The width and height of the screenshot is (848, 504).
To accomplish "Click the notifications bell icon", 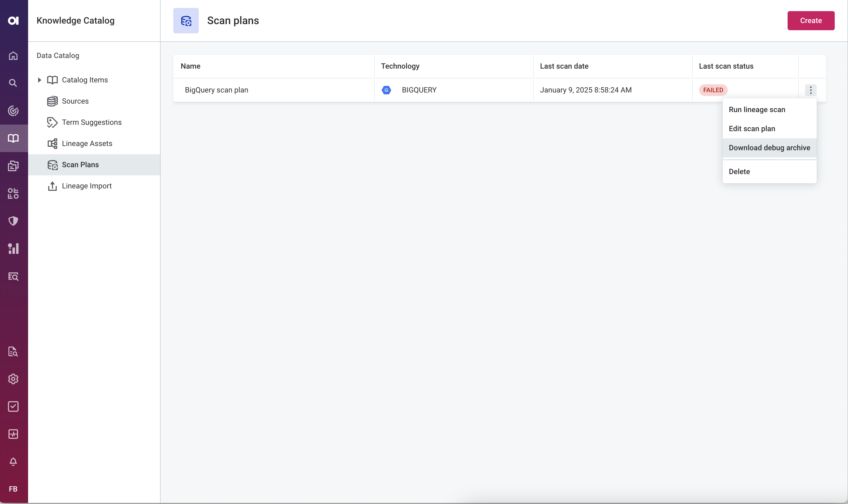I will (13, 461).
